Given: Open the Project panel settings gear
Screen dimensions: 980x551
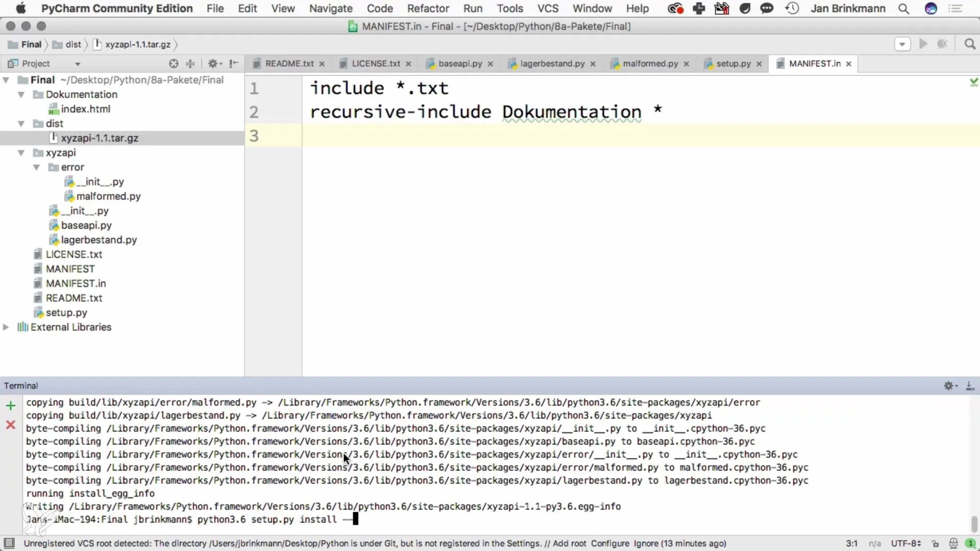Looking at the screenshot, I should [214, 63].
